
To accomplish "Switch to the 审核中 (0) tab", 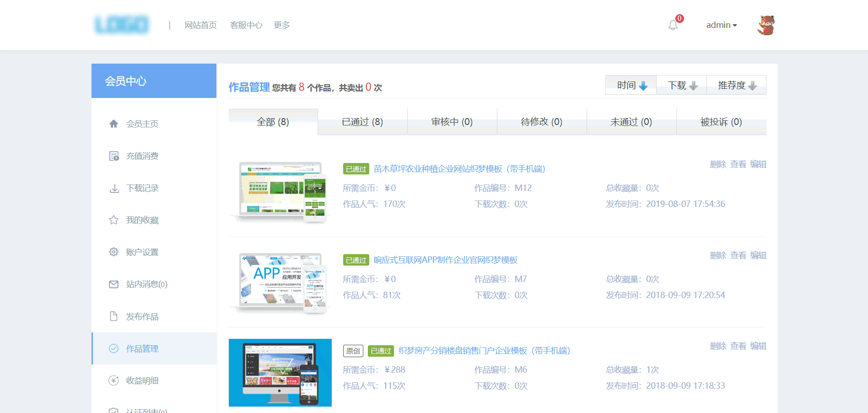I will click(452, 122).
